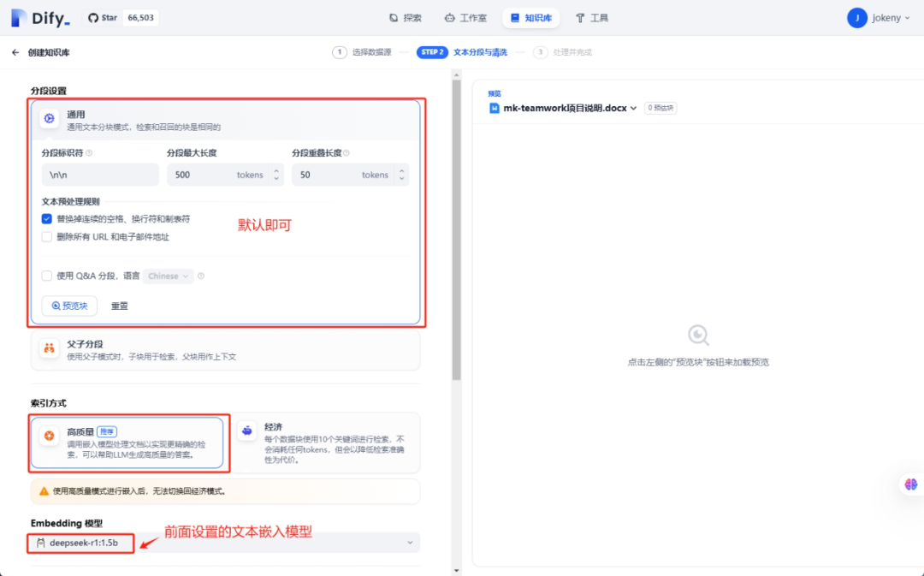Screen dimensions: 924x576
Task: Click the 分段最大长度 500 field
Action: [x=218, y=175]
